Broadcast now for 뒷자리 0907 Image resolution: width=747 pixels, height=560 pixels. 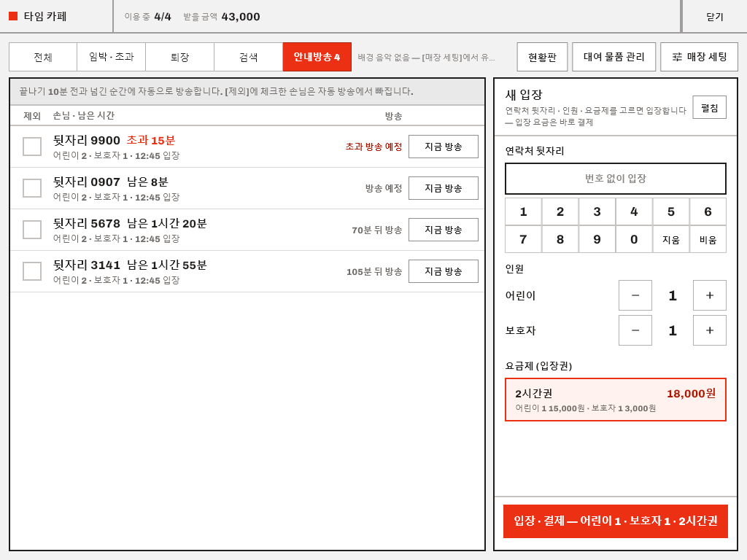(444, 188)
